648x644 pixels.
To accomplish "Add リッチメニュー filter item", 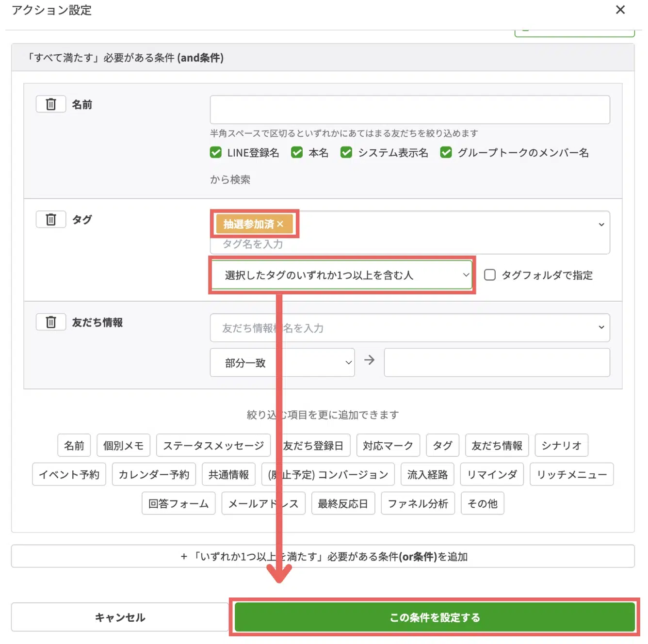I will tap(572, 474).
